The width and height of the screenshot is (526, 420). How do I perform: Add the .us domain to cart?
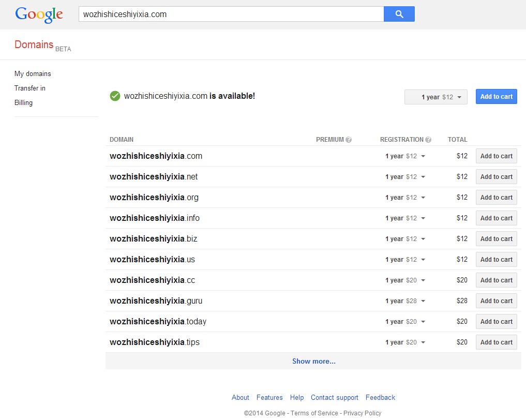tap(496, 260)
